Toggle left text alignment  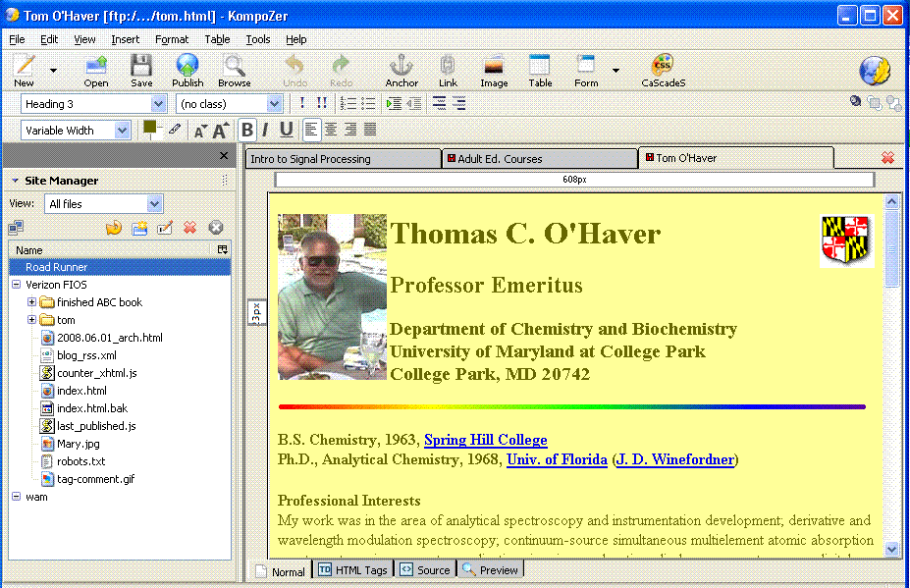point(311,130)
